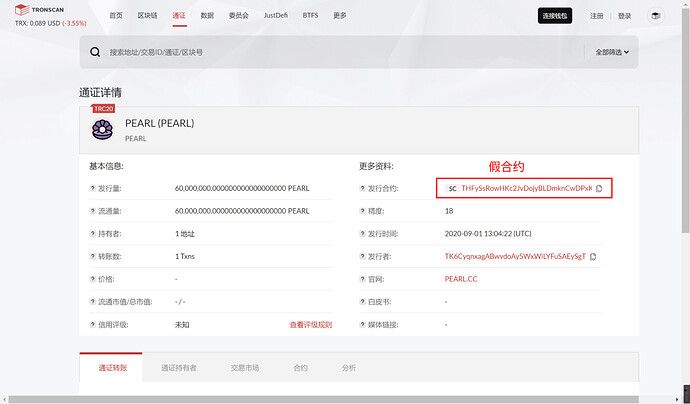Screen dimensions: 690x404
Task: Click the PEARL token logo
Action: coord(103,130)
